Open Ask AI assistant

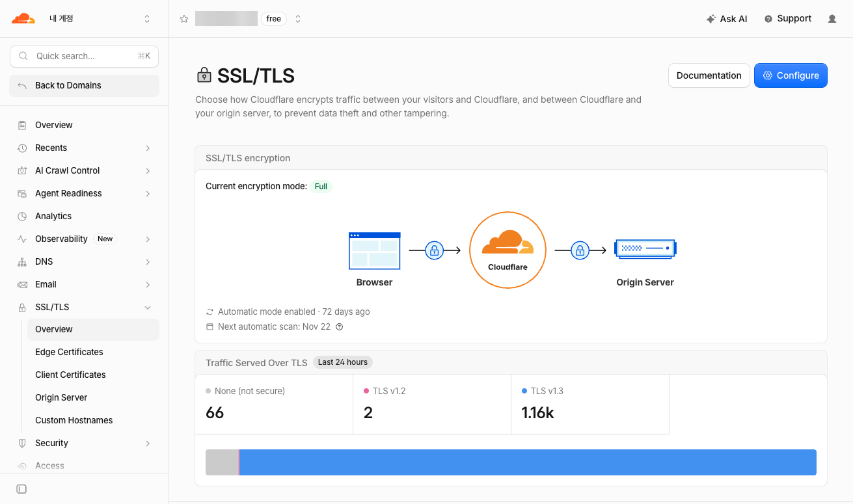pyautogui.click(x=727, y=19)
